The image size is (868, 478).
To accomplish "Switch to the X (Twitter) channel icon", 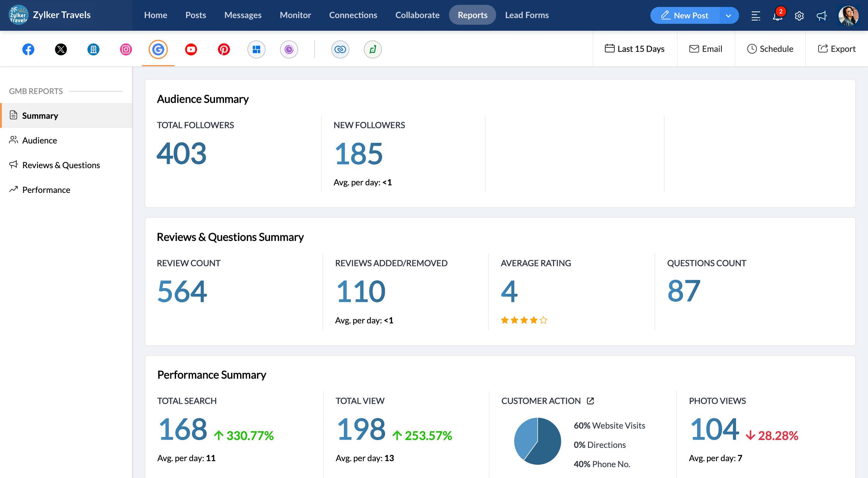I will point(61,49).
